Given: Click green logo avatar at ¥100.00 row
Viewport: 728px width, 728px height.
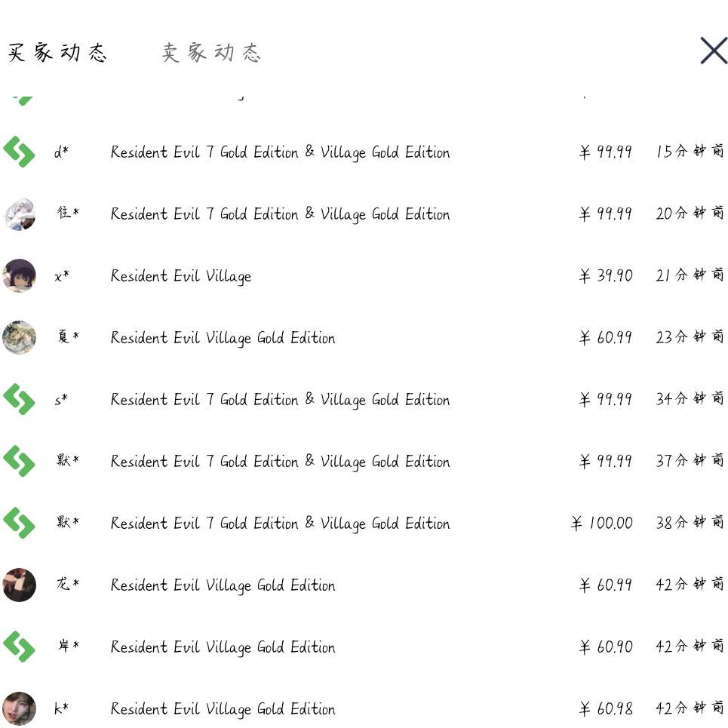Looking at the screenshot, I should click(19, 523).
